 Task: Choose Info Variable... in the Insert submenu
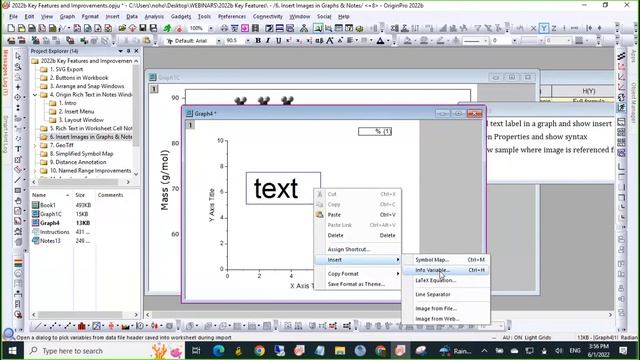[446, 270]
